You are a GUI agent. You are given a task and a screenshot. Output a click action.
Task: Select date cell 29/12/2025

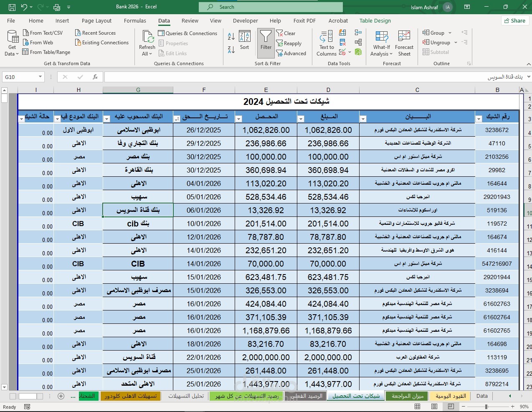click(204, 143)
